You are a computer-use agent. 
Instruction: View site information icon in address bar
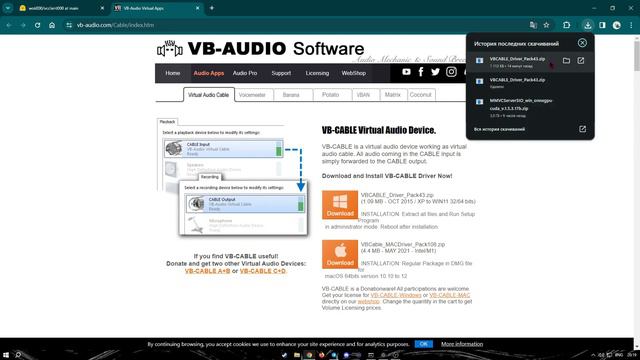[69, 25]
